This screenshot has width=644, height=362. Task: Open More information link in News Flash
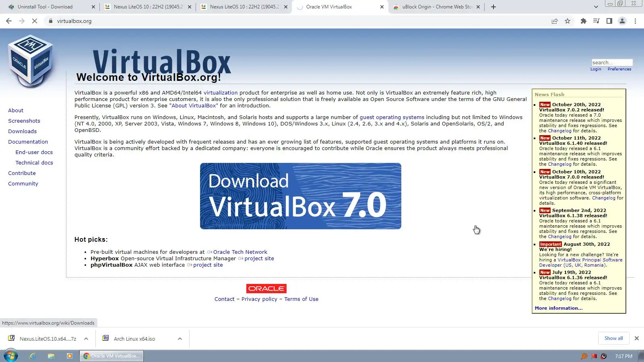click(559, 308)
